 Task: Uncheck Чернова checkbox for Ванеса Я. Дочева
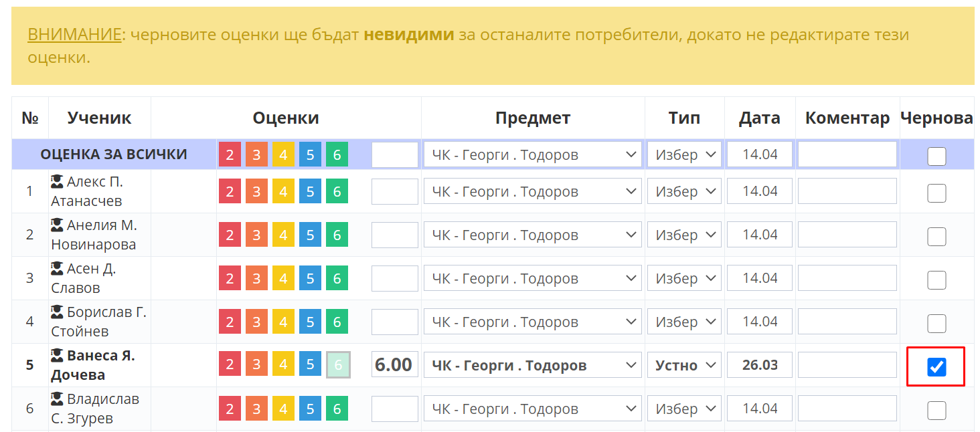tap(936, 366)
